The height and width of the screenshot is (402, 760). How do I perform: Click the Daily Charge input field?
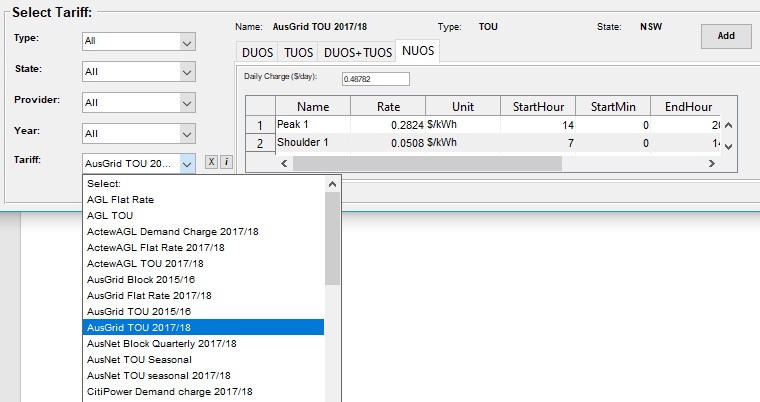(376, 79)
